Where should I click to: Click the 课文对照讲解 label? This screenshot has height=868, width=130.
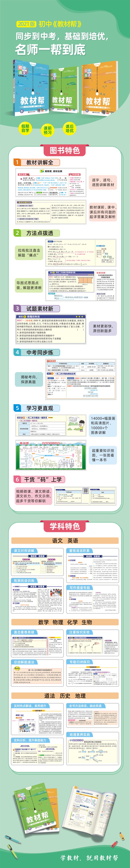point(24,551)
